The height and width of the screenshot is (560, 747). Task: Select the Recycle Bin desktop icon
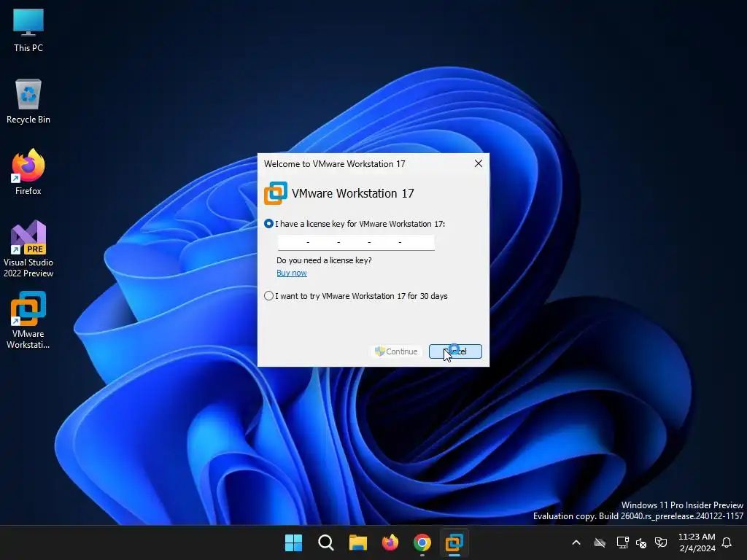point(28,101)
